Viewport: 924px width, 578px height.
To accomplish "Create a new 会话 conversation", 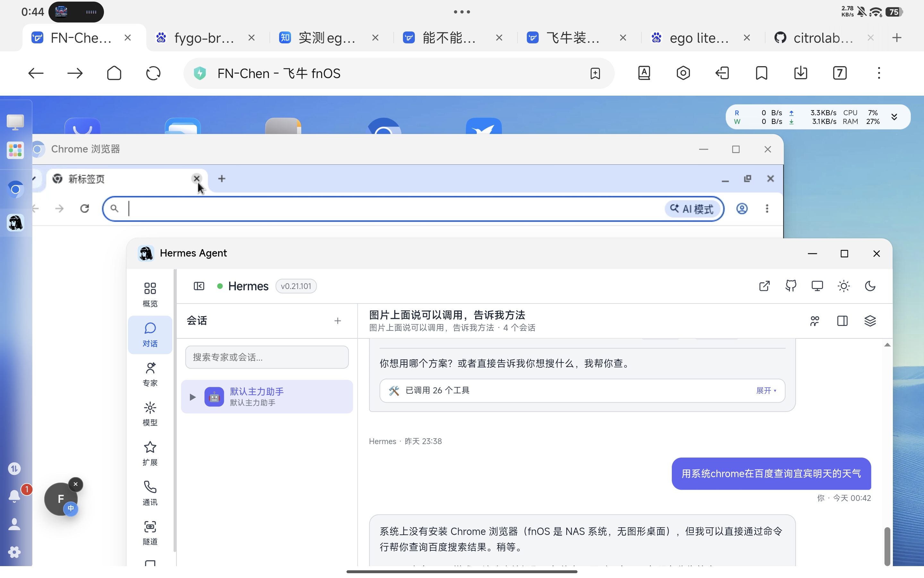I will [338, 321].
